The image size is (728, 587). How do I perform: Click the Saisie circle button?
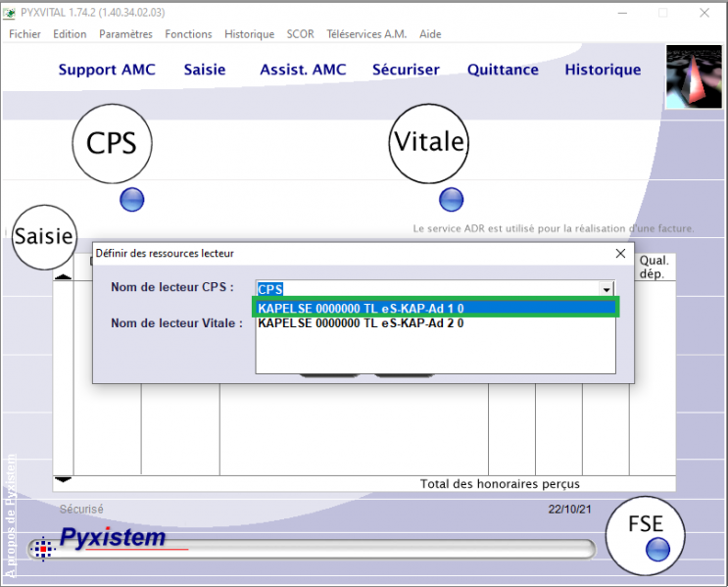point(44,237)
